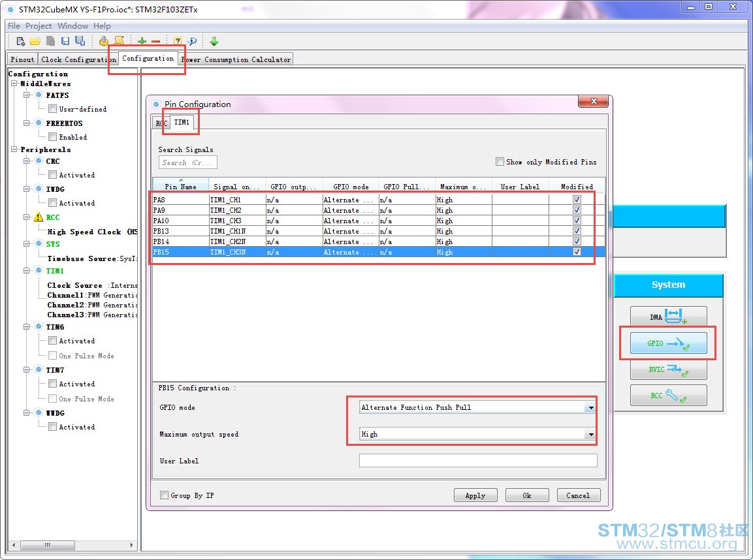Activate the IWDG checkbox

point(53,203)
